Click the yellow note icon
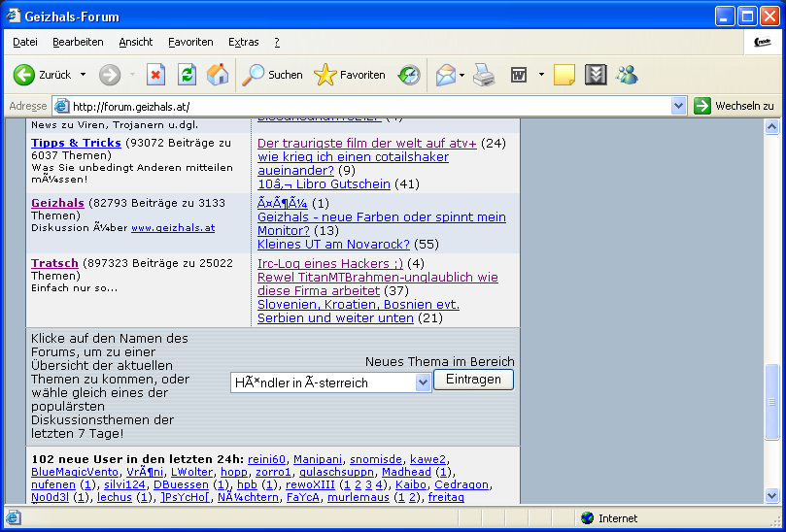The image size is (786, 532). coord(564,75)
